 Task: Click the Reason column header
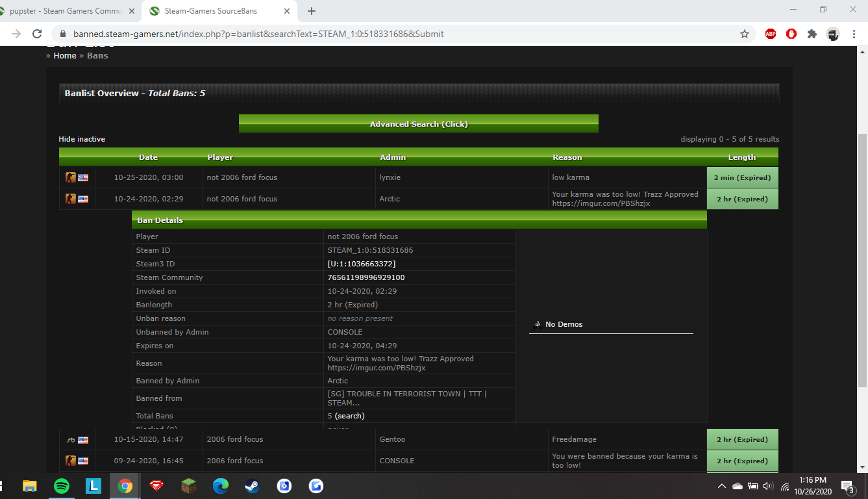[567, 157]
